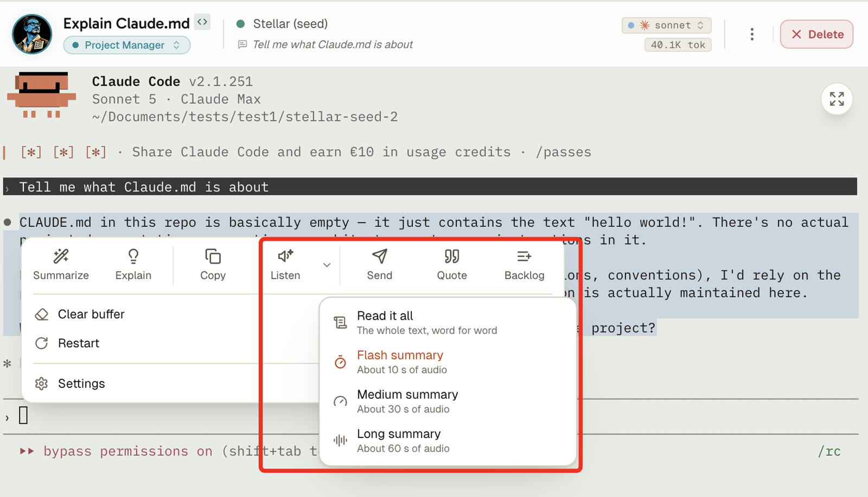Focus the terminal input prompt
The height and width of the screenshot is (497, 868).
tap(431, 417)
